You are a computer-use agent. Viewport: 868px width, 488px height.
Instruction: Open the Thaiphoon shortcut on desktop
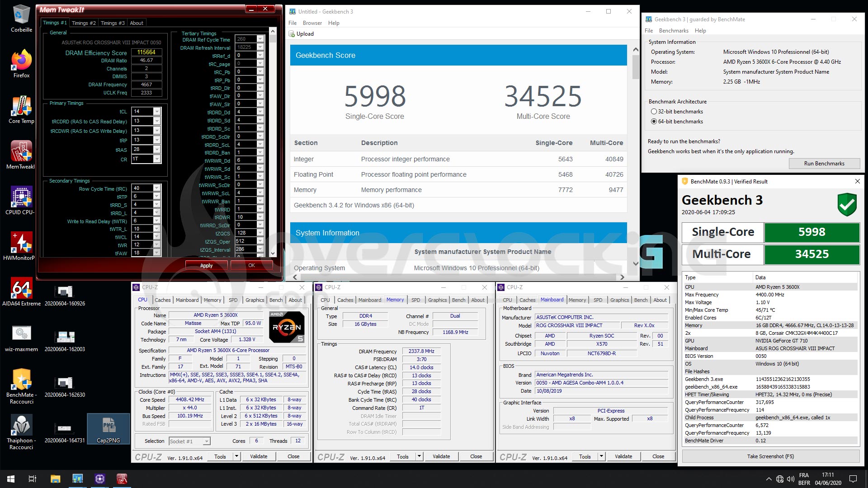(x=21, y=432)
